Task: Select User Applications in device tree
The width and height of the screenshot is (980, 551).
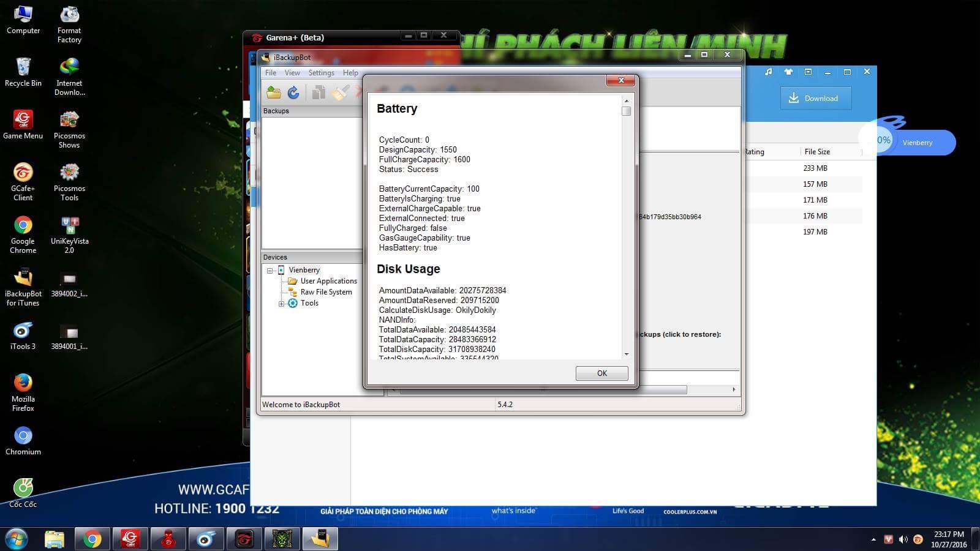Action: (x=328, y=281)
